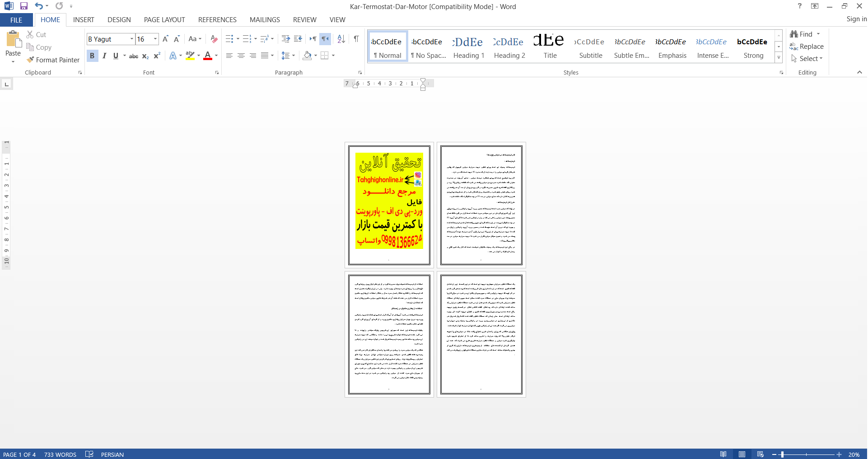
Task: Switch to DESIGN tab
Action: (x=119, y=20)
